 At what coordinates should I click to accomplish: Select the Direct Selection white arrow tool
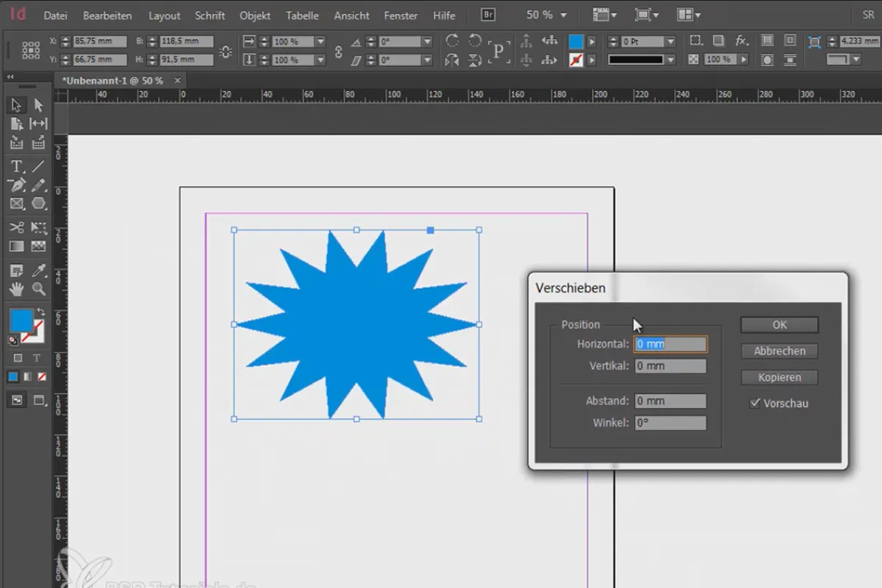pyautogui.click(x=38, y=106)
